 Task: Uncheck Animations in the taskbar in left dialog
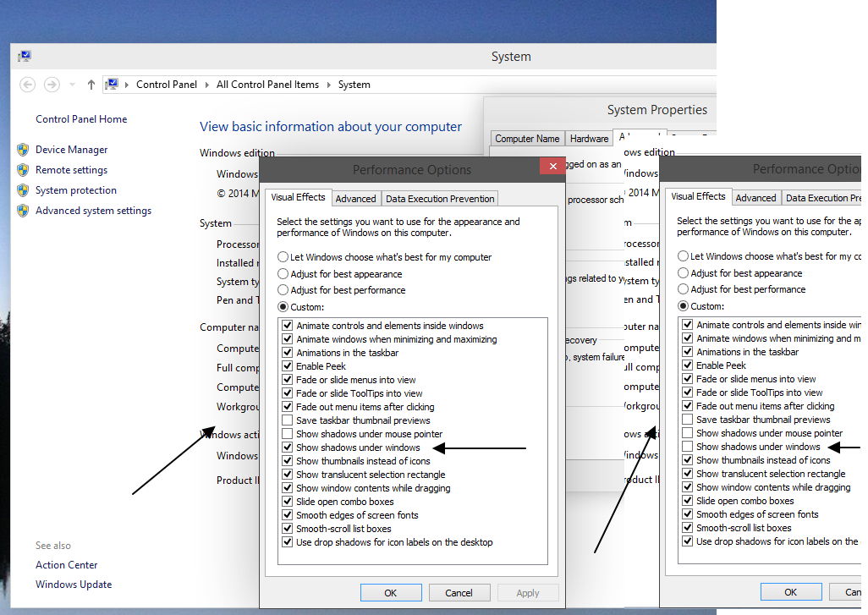(x=288, y=353)
